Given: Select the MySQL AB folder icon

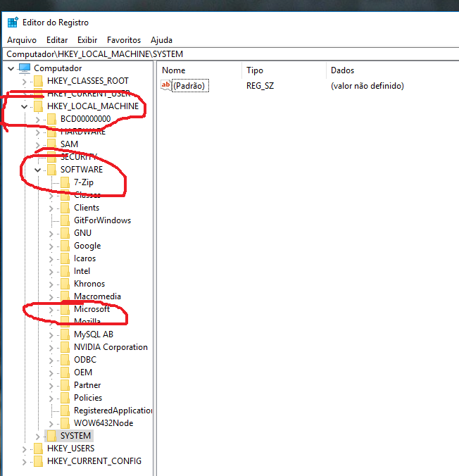Looking at the screenshot, I should click(x=65, y=334).
